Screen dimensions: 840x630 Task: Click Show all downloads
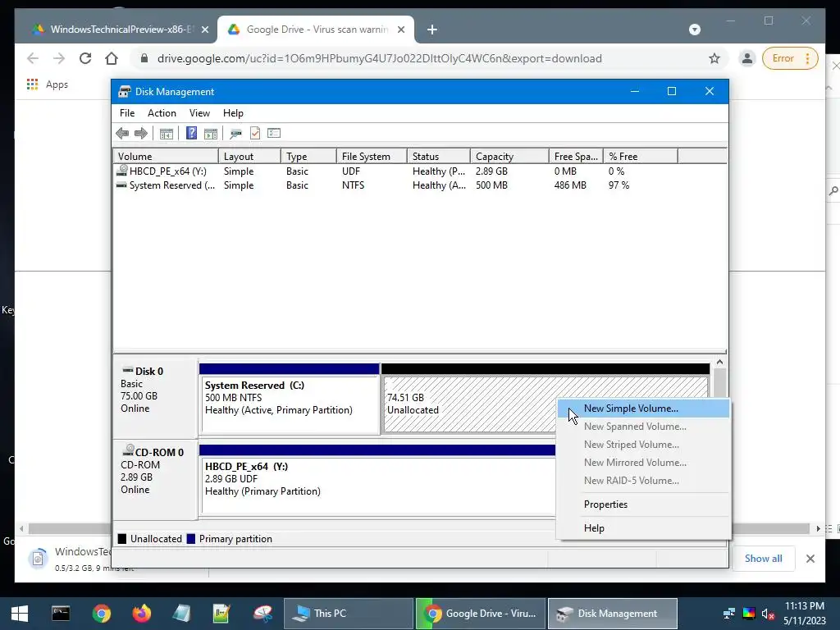click(x=763, y=558)
